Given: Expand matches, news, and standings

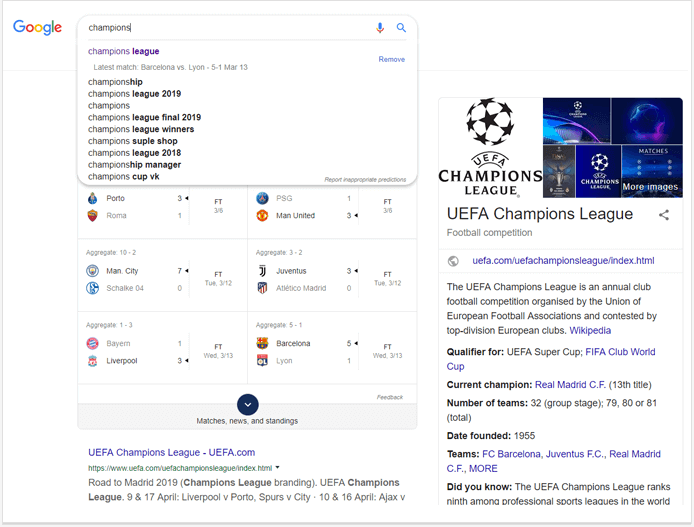Looking at the screenshot, I should point(247,404).
